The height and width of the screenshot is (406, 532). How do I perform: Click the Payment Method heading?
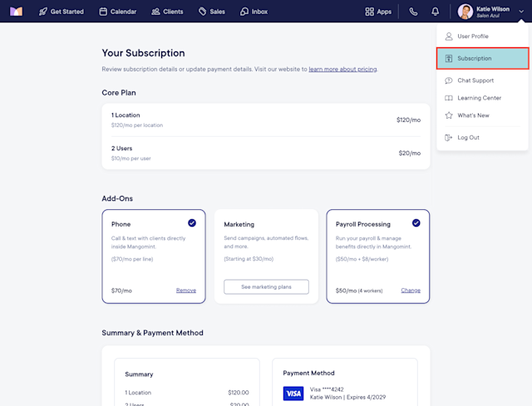pyautogui.click(x=308, y=373)
